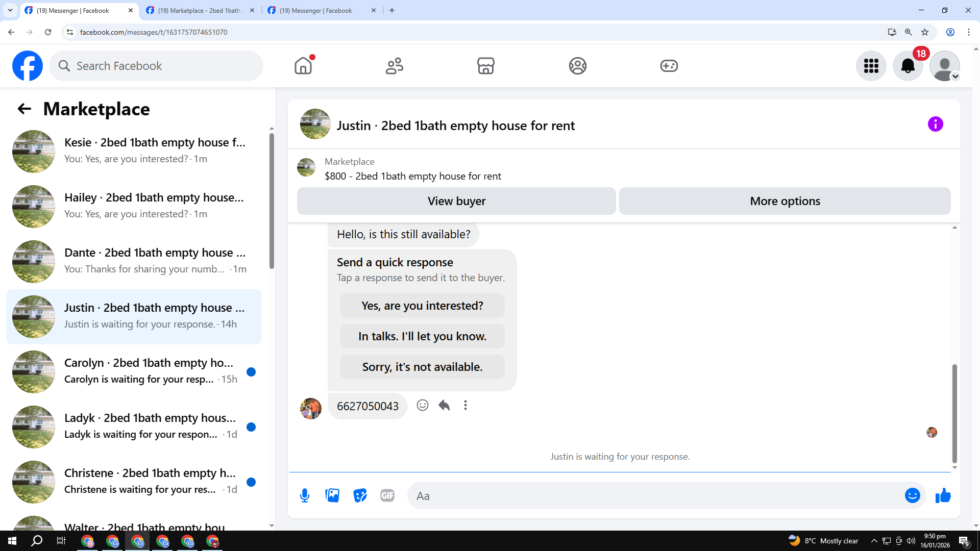Click the voice clip microphone icon

(305, 495)
